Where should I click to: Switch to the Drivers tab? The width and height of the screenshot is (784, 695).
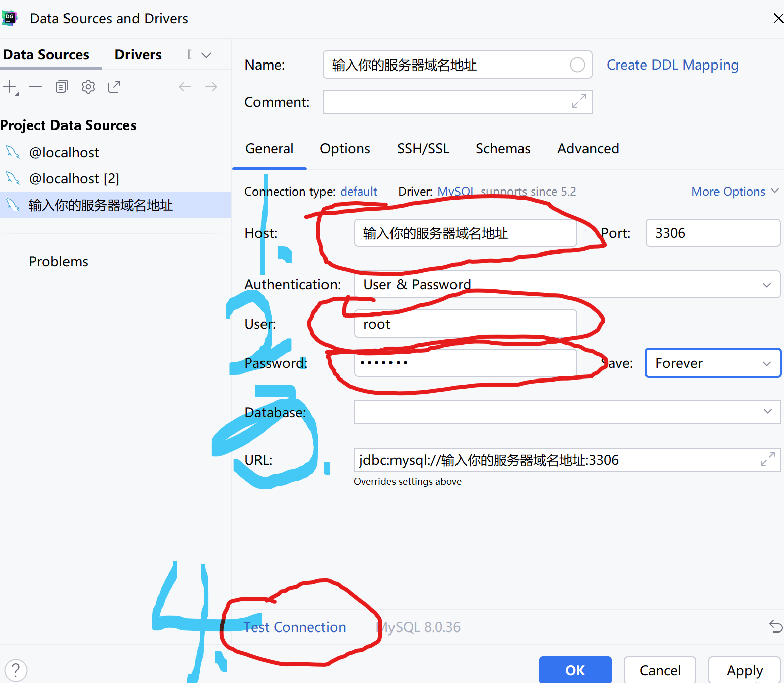tap(138, 54)
